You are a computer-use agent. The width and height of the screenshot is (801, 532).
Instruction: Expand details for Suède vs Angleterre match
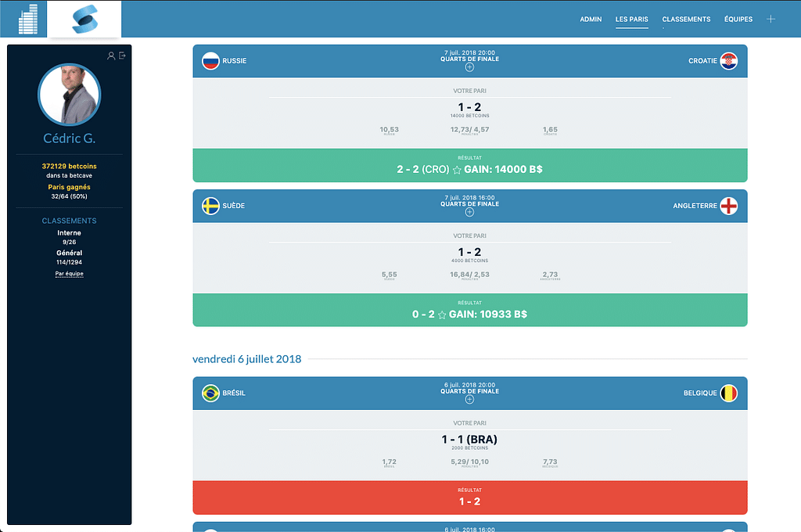pos(469,212)
